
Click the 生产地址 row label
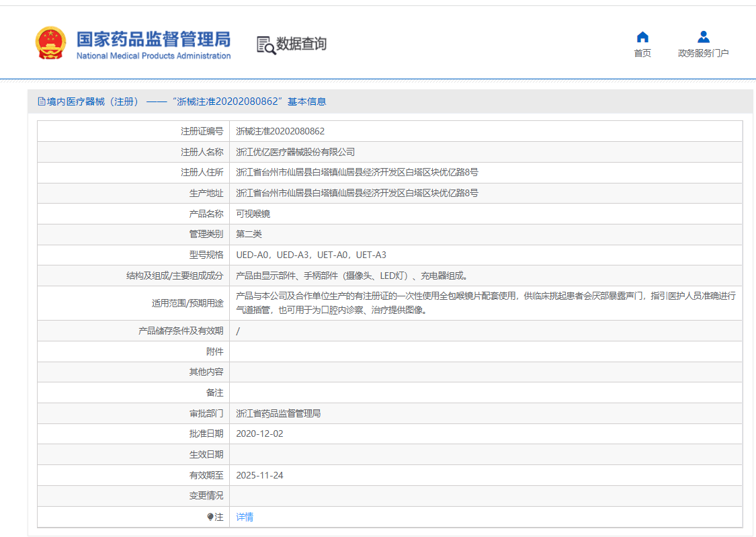click(206, 193)
